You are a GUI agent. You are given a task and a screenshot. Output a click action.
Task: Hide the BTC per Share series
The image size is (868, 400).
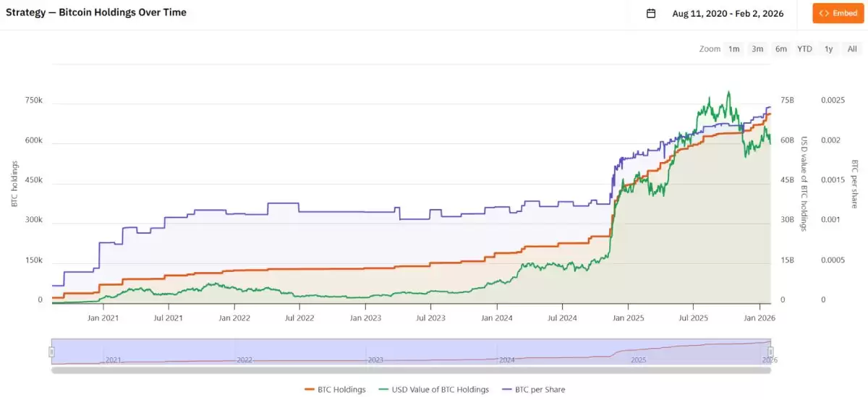point(540,390)
